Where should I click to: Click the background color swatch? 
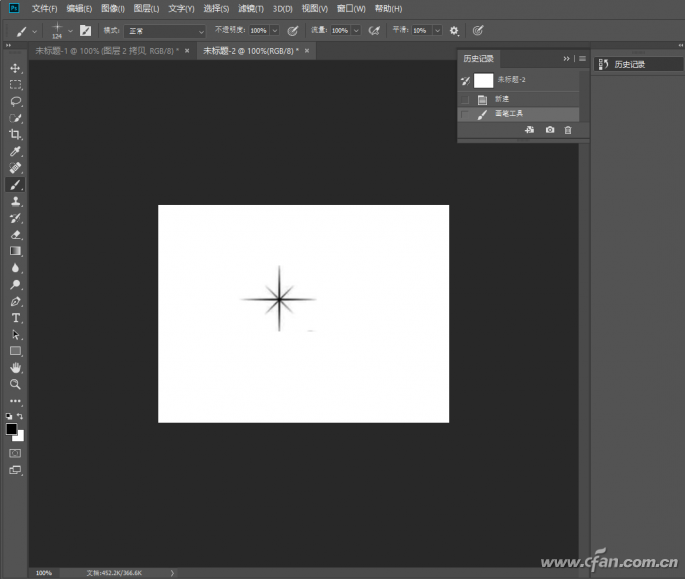click(20, 437)
